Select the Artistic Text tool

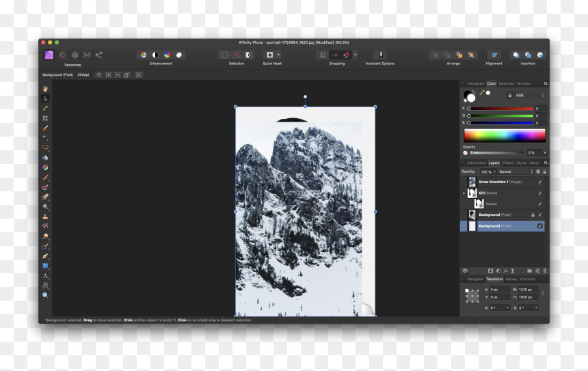45,276
